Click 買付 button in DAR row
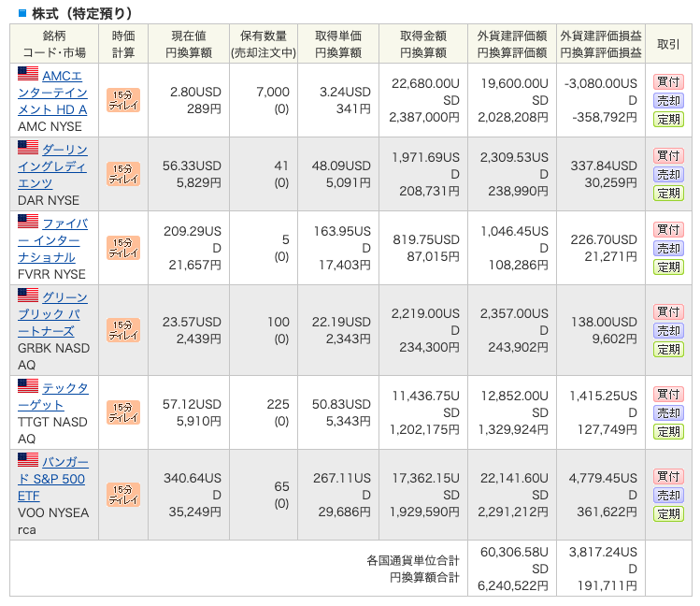The width and height of the screenshot is (700, 606). pyautogui.click(x=668, y=156)
